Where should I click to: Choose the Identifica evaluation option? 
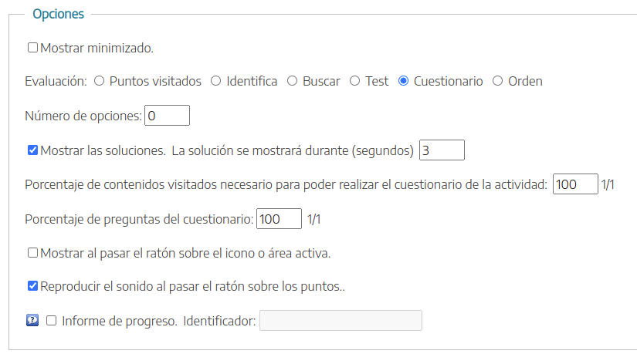[x=216, y=81]
